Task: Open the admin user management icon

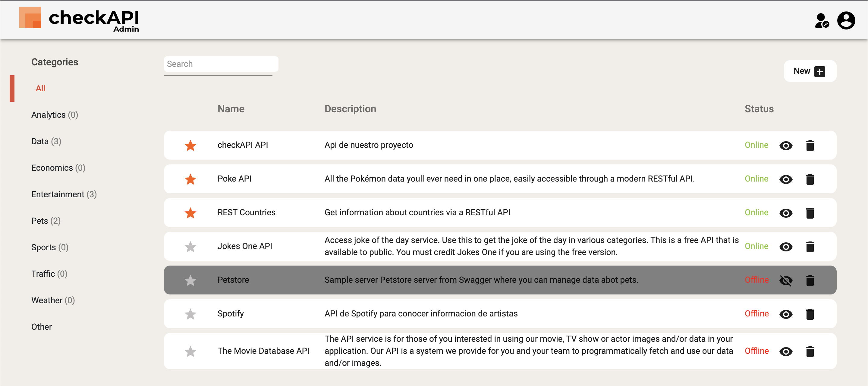Action: (822, 20)
